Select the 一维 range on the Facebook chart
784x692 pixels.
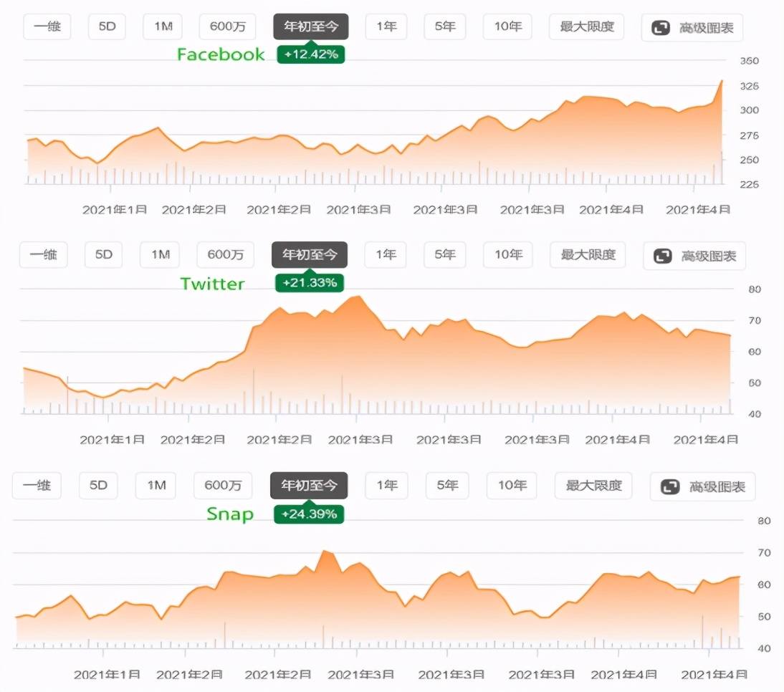pos(47,27)
